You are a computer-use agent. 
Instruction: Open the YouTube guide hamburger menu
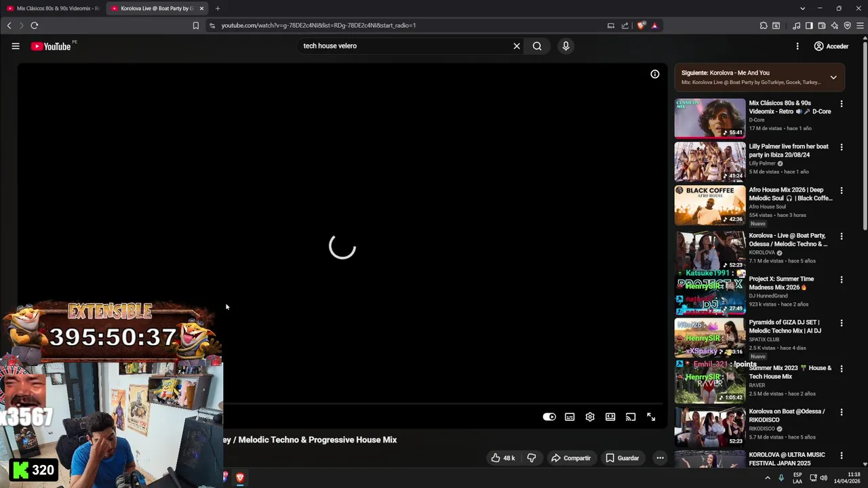pyautogui.click(x=16, y=46)
